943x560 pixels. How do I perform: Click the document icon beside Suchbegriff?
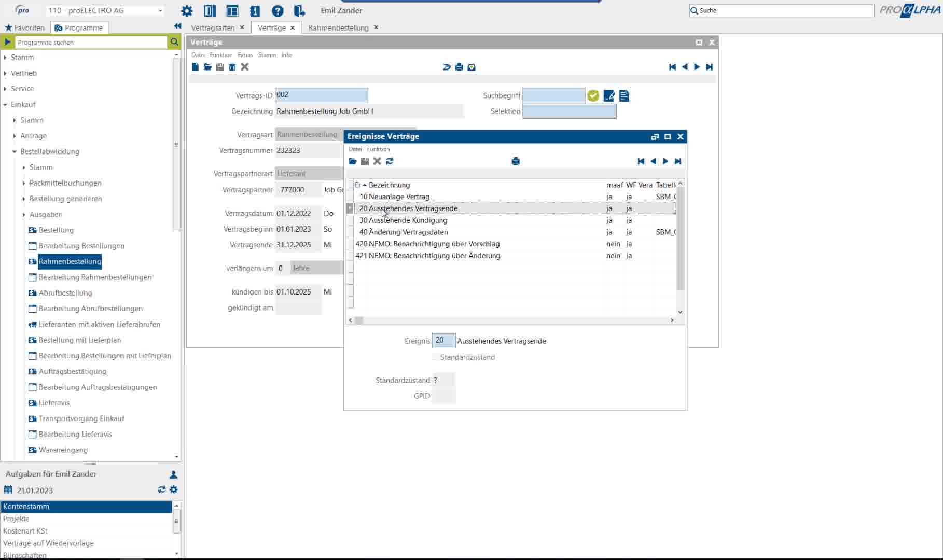pyautogui.click(x=624, y=95)
